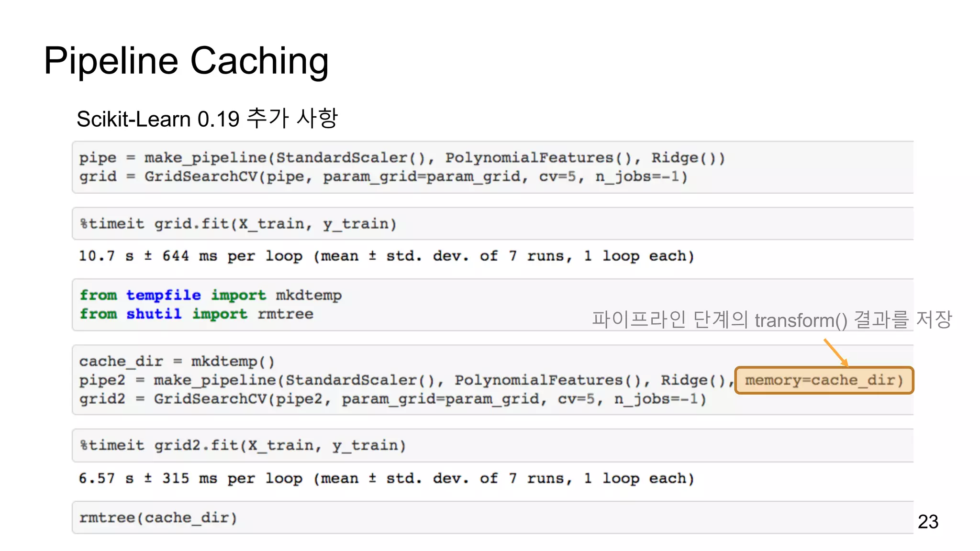The image size is (980, 551).
Task: Click the slide number 23
Action: pos(927,521)
